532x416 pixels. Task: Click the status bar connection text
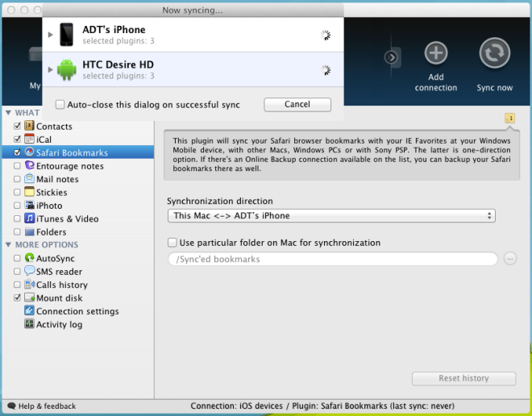(322, 406)
